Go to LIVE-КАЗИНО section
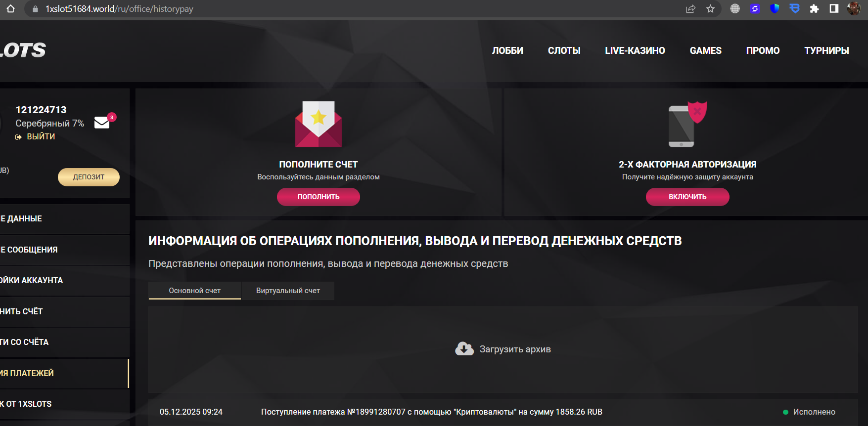 point(635,50)
